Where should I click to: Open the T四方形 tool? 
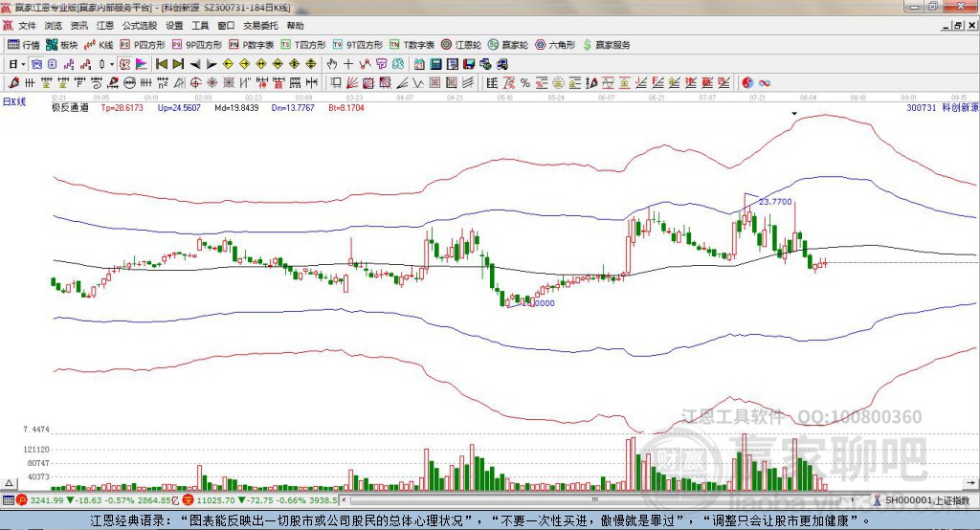pyautogui.click(x=303, y=45)
